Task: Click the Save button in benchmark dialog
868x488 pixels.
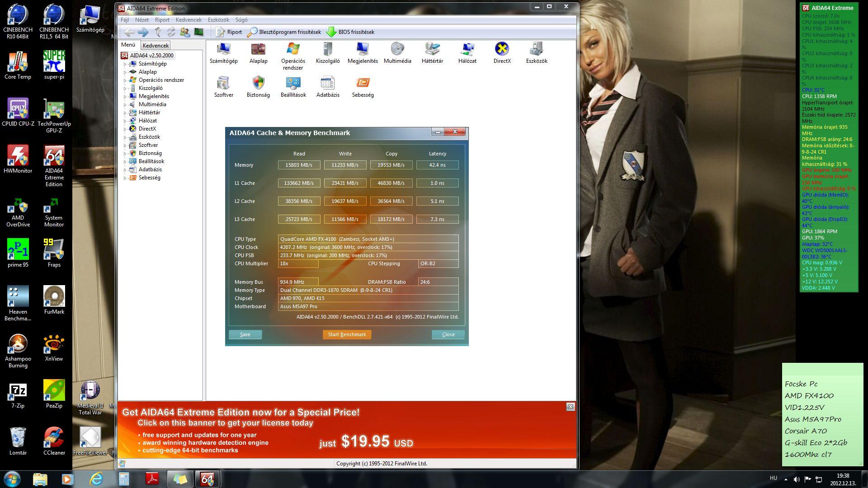Action: [x=245, y=334]
